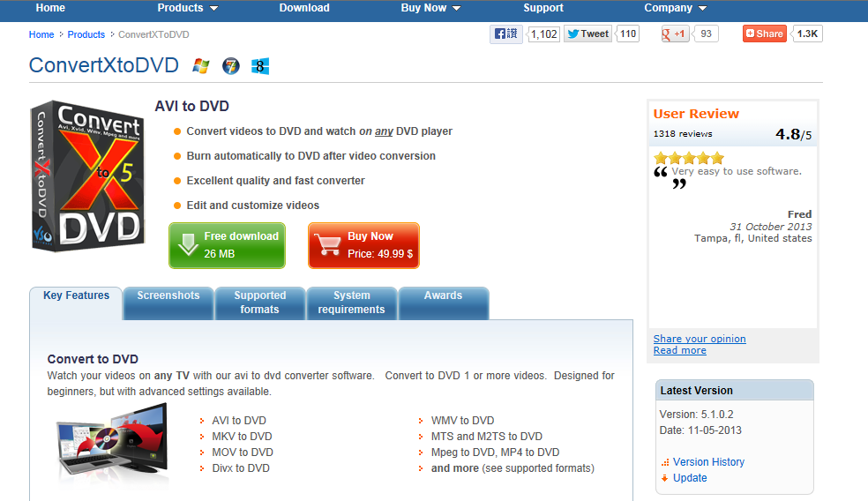Expand the Buy Now dropdown menu
868x501 pixels.
430,8
